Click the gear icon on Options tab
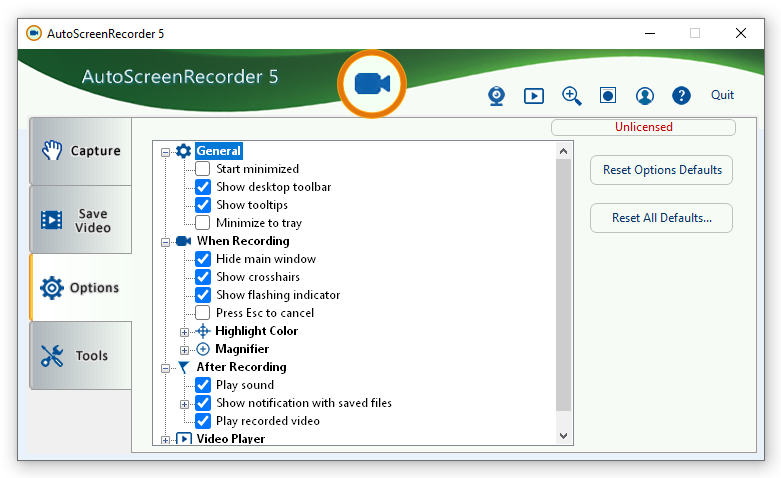This screenshot has width=781, height=478. [x=52, y=288]
